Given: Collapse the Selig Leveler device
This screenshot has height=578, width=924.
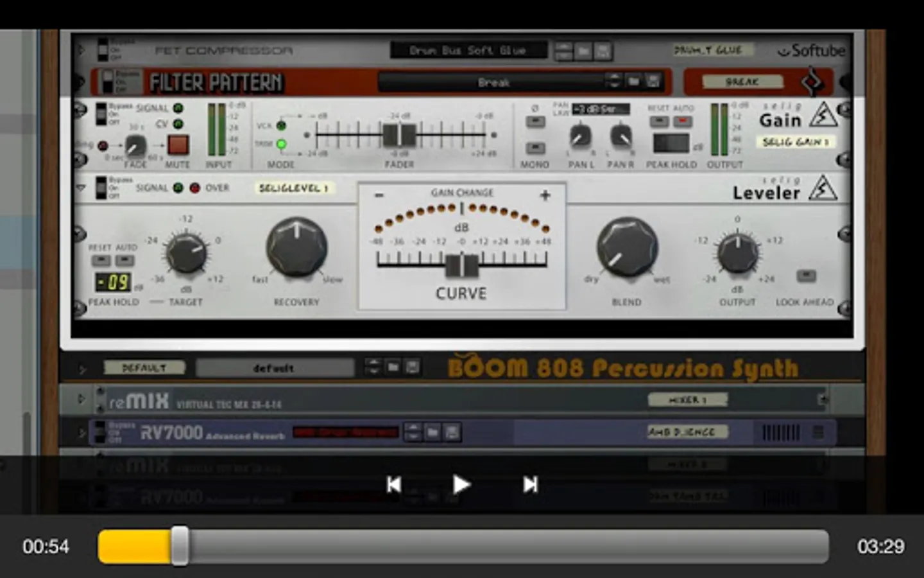Looking at the screenshot, I should (x=81, y=188).
